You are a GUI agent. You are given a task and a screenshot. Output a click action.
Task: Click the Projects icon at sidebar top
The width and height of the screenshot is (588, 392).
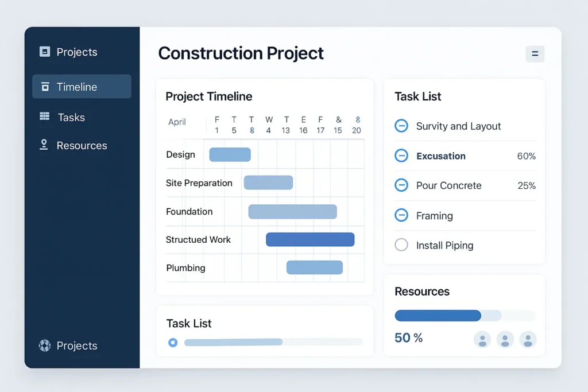click(45, 52)
